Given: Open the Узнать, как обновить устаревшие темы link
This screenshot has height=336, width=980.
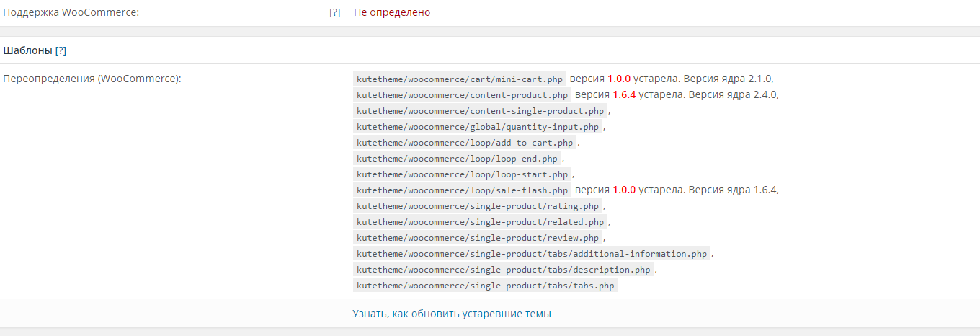Looking at the screenshot, I should click(452, 314).
